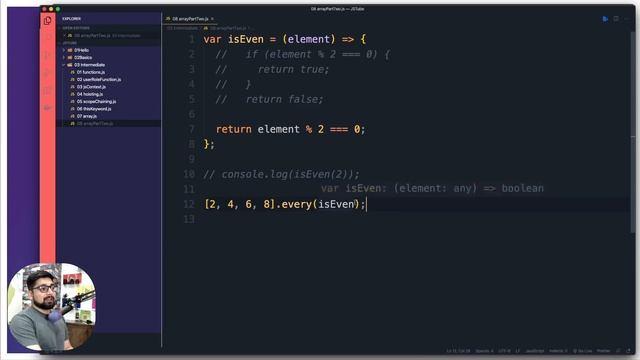Open 01 functions.js file
This screenshot has width=640, height=360.
pos(91,72)
